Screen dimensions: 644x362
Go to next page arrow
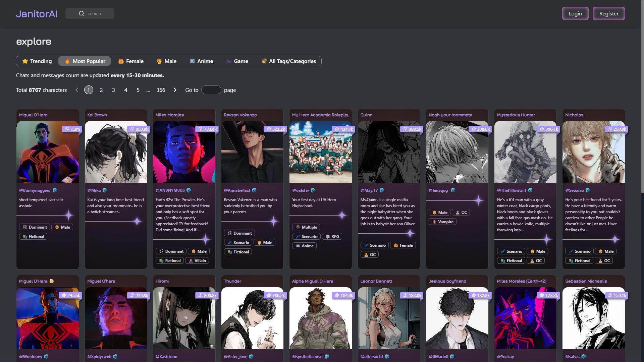[175, 90]
